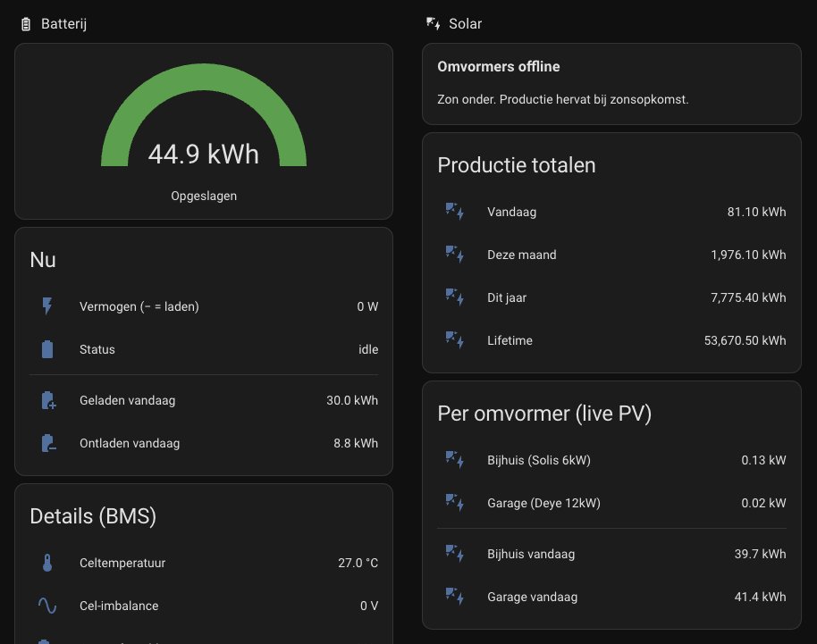
Task: Click the thermometer icon for Celtemperatuur
Action: click(x=46, y=563)
